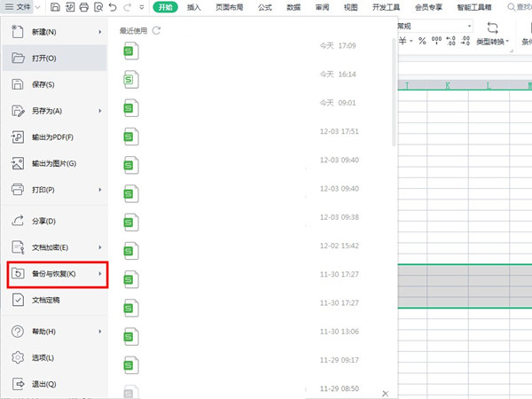
Task: Click the redo arrow in top toolbar
Action: [126, 7]
